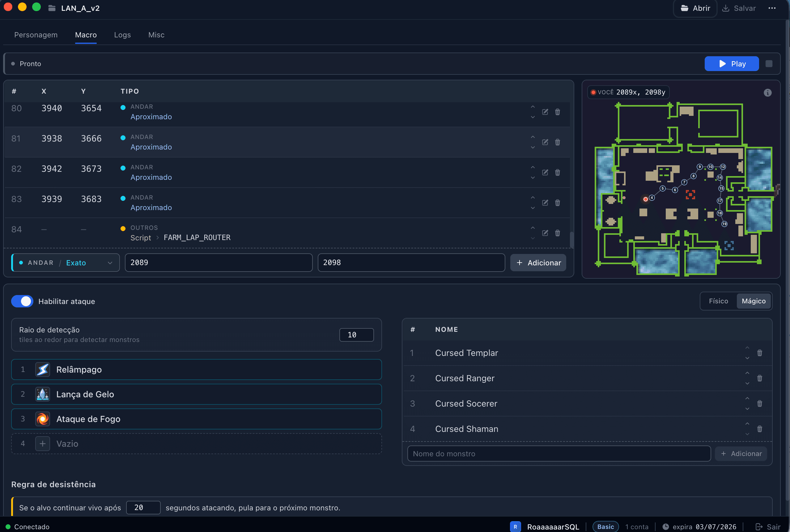Switch to Misc tab
790x532 pixels.
pos(156,35)
